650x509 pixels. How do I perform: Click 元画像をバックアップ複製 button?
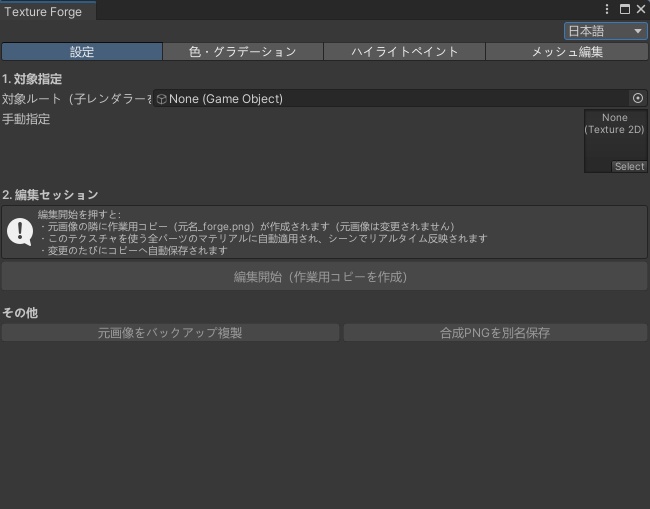coord(170,333)
